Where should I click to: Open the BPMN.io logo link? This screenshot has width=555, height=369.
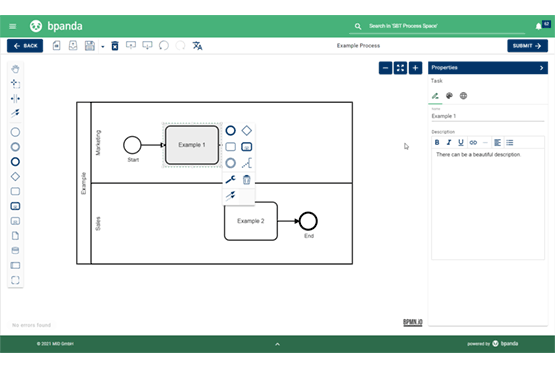click(x=413, y=322)
